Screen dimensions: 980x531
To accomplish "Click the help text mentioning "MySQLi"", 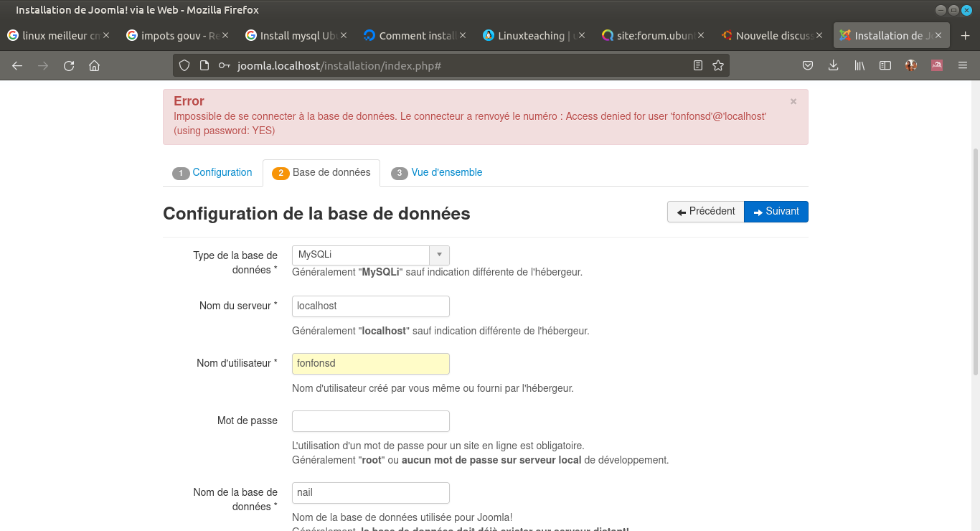I will click(437, 273).
